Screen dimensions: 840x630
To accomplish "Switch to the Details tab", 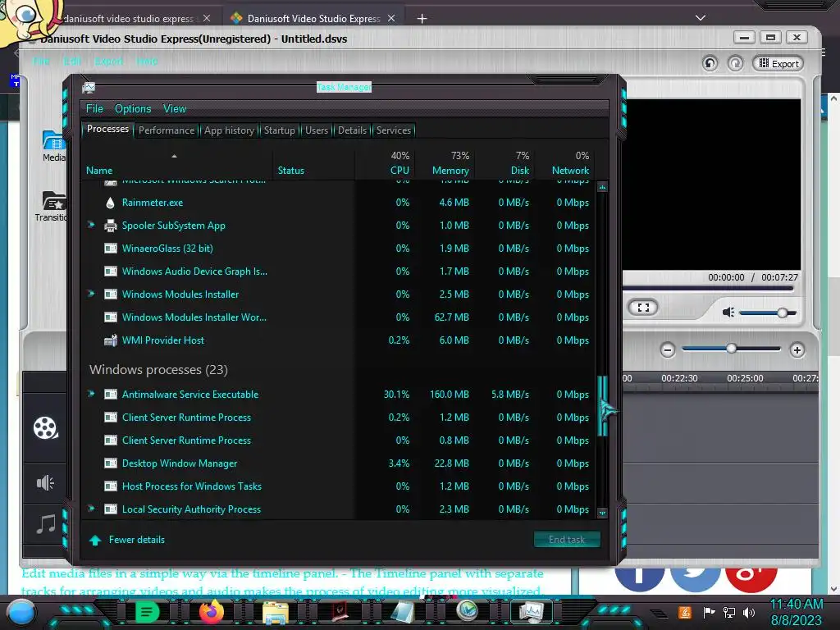I will (353, 130).
